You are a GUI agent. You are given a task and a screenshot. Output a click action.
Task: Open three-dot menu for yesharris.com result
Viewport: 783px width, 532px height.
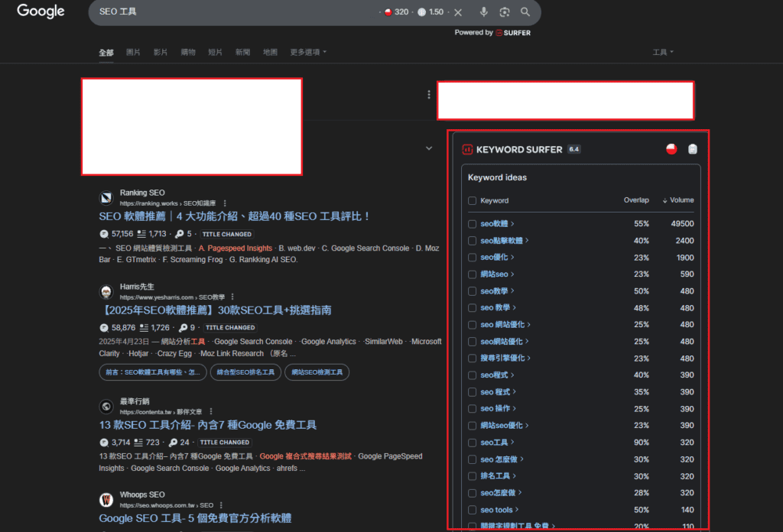click(232, 297)
